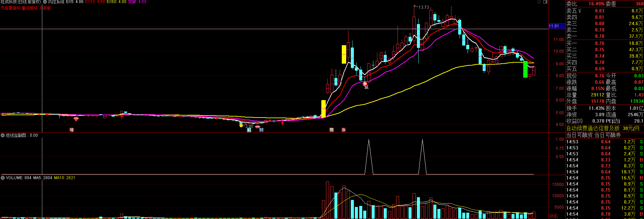This screenshot has height=219, width=644.
Task: Click the PE(动) 20.1 value
Action: (639, 121)
